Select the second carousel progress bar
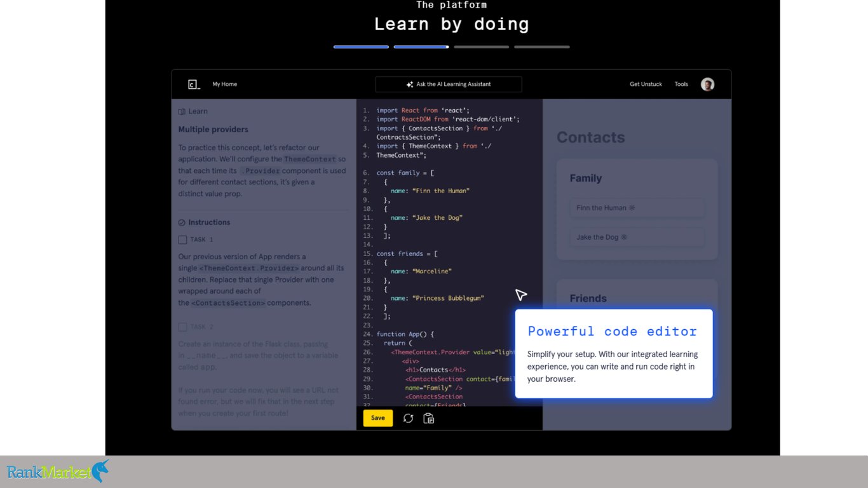This screenshot has height=488, width=868. coord(421,47)
